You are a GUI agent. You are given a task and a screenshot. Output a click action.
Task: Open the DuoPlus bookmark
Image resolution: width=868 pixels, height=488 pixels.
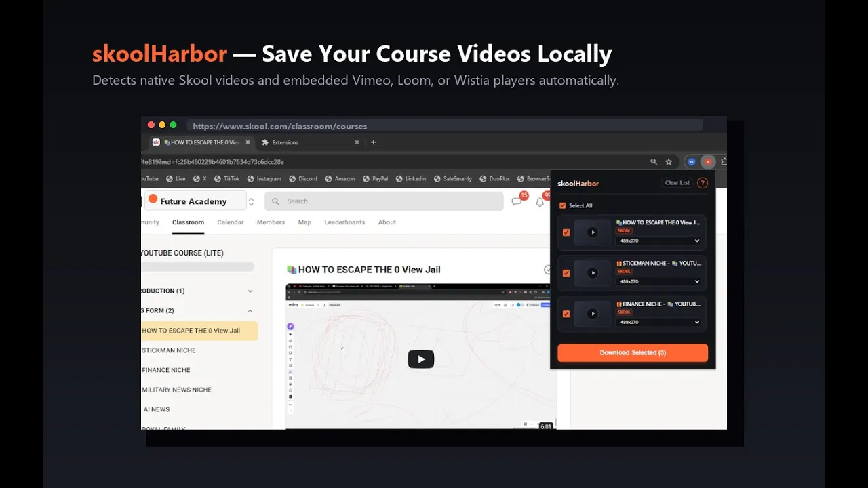pyautogui.click(x=494, y=179)
